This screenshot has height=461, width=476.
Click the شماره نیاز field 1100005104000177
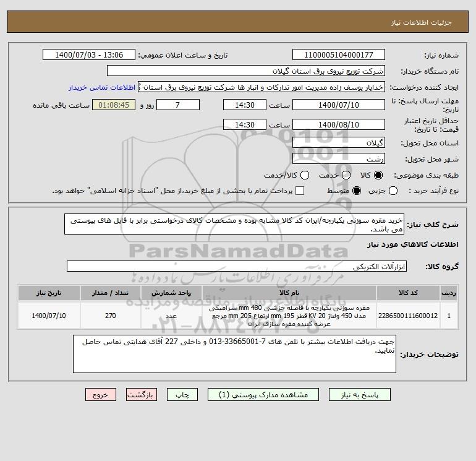[339, 54]
